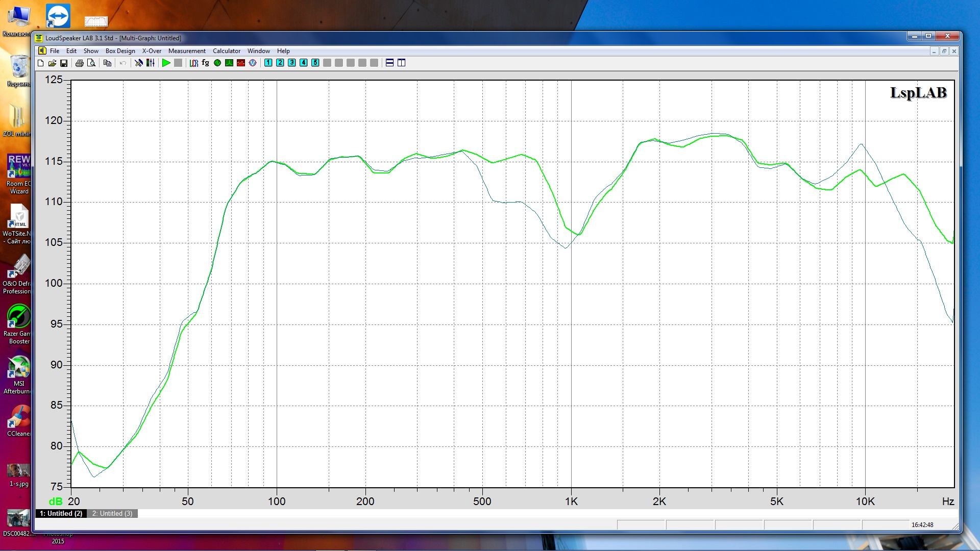Open the Window menu
The height and width of the screenshot is (551, 980).
[259, 51]
